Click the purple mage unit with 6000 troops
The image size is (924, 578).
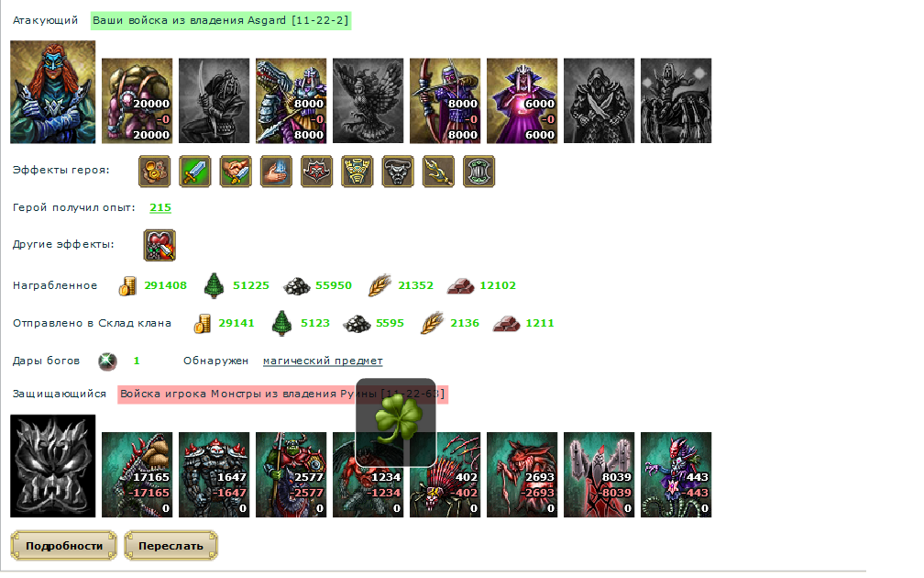(522, 100)
